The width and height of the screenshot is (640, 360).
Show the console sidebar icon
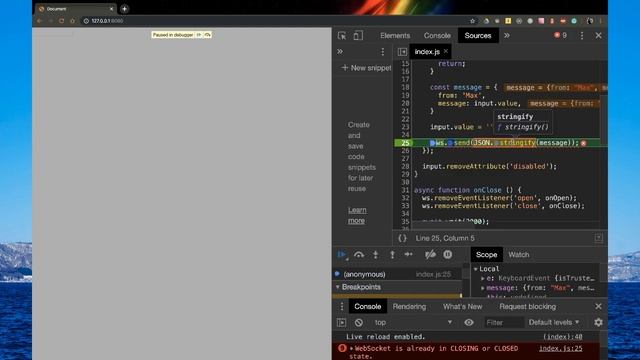pos(342,322)
